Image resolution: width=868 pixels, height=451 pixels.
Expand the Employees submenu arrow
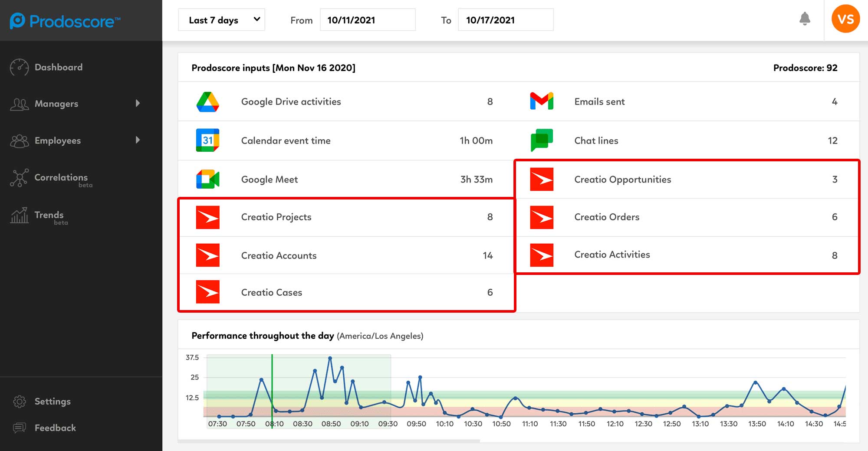click(138, 140)
